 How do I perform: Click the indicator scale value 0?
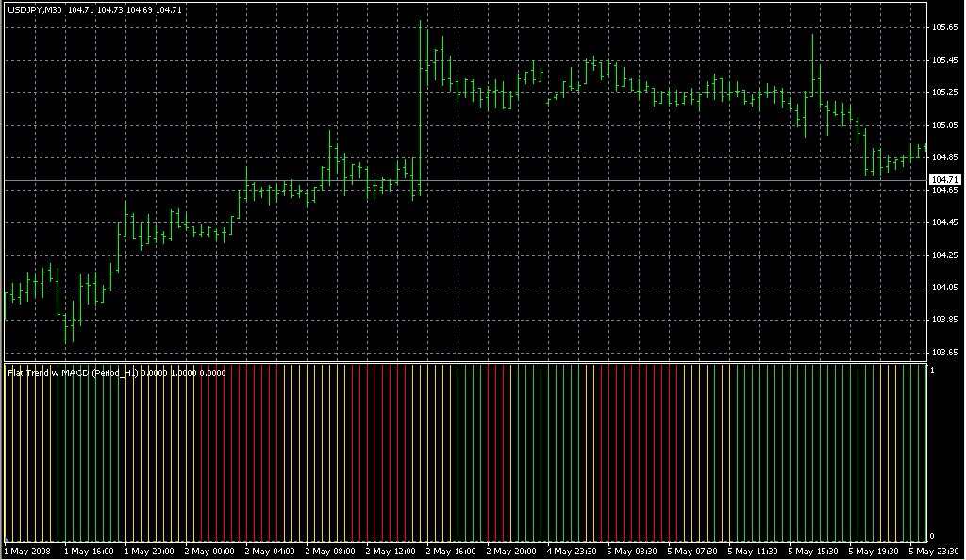(932, 536)
